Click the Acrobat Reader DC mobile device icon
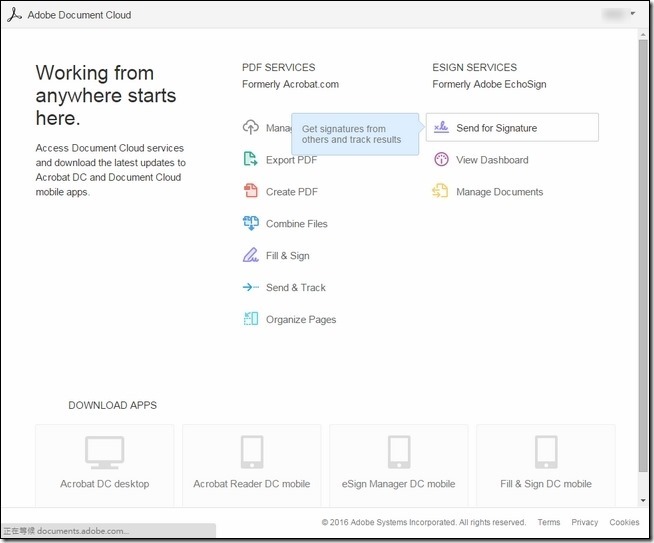The height and width of the screenshot is (543, 654). click(x=252, y=452)
